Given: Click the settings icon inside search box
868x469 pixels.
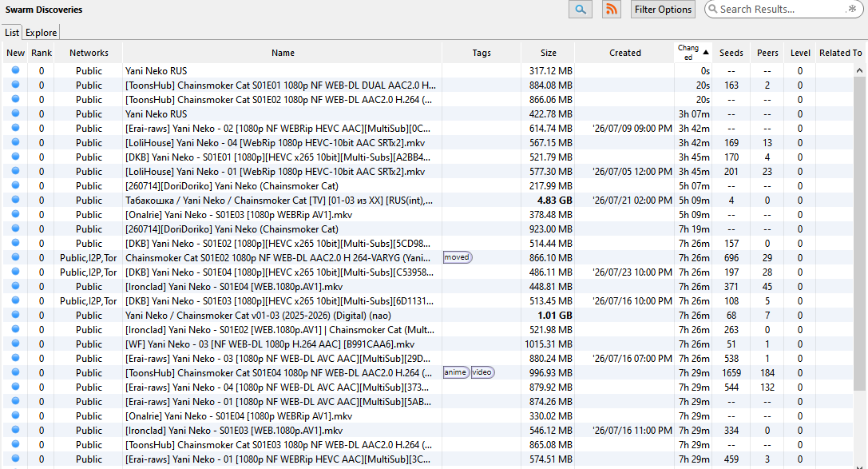Looking at the screenshot, I should (x=851, y=9).
